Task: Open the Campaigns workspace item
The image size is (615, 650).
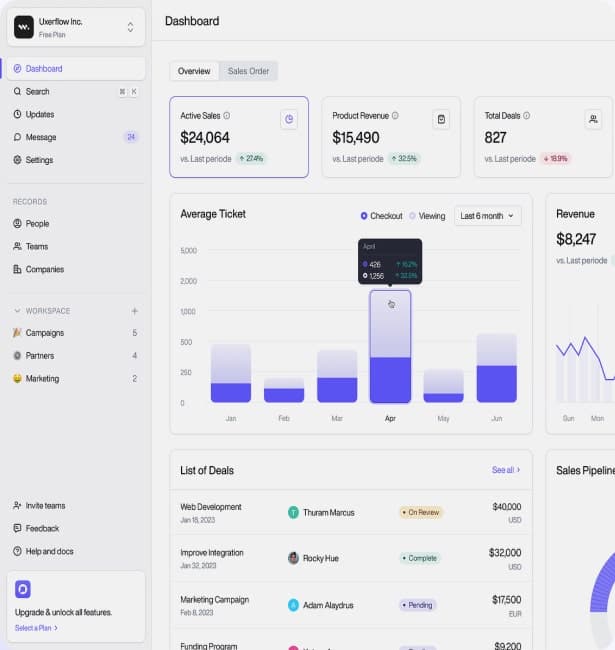Action: (x=44, y=333)
